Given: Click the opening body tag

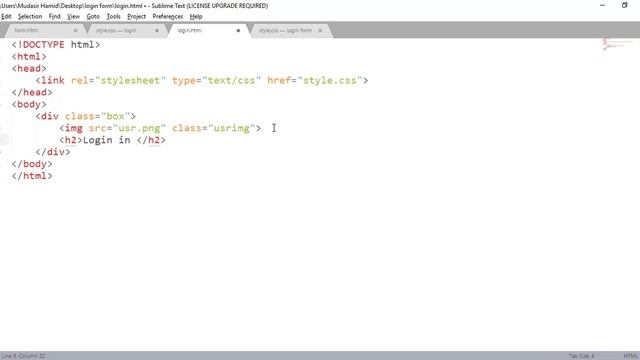Looking at the screenshot, I should pyautogui.click(x=29, y=104).
